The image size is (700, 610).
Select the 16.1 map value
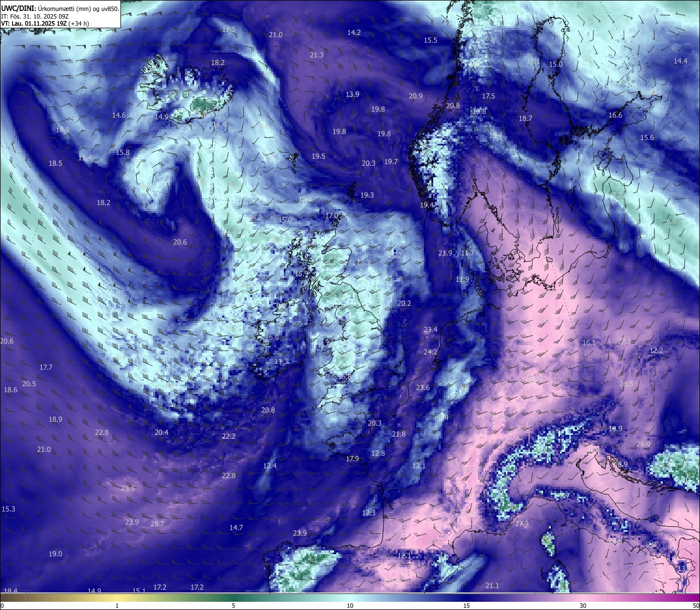pyautogui.click(x=588, y=343)
